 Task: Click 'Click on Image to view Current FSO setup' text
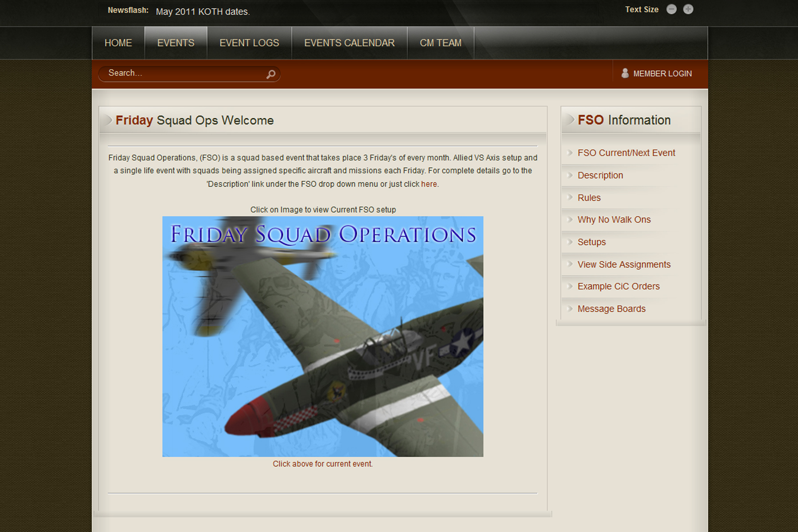pos(323,210)
